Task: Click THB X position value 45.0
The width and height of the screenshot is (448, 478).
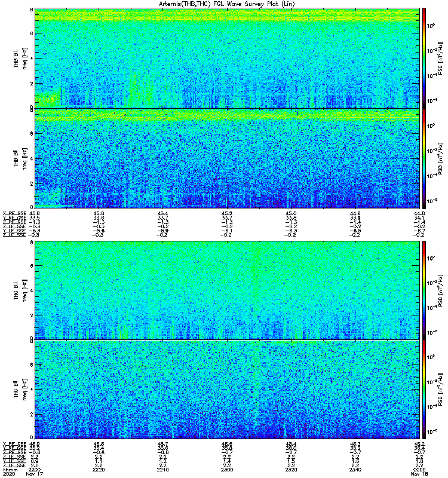Action: pyautogui.click(x=291, y=214)
